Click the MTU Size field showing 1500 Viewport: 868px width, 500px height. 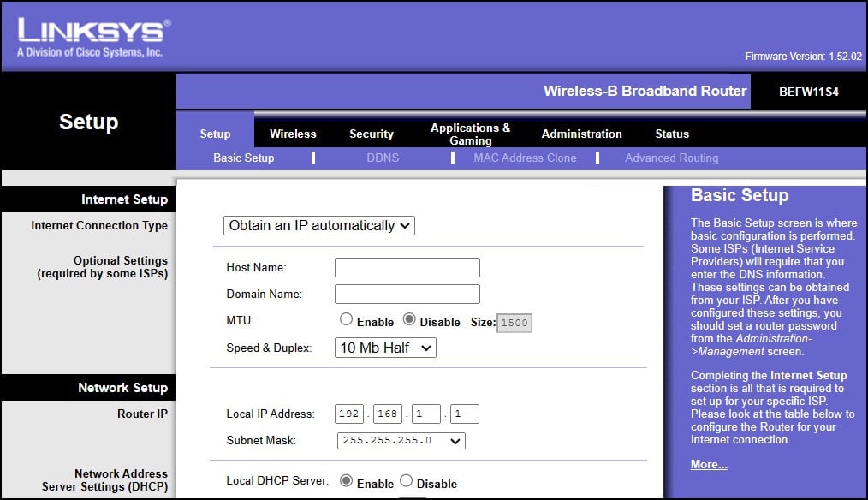pyautogui.click(x=514, y=323)
